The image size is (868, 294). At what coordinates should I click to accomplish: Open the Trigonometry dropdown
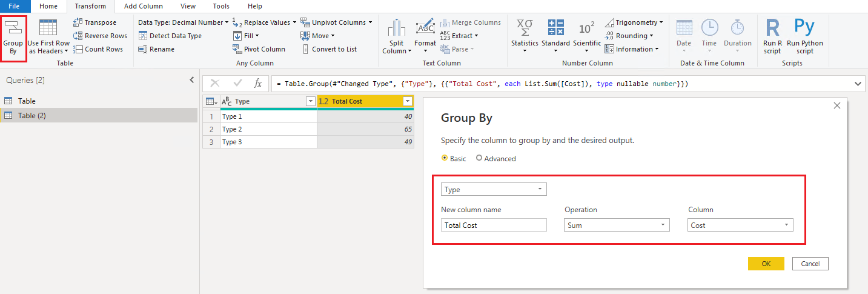[x=634, y=22]
